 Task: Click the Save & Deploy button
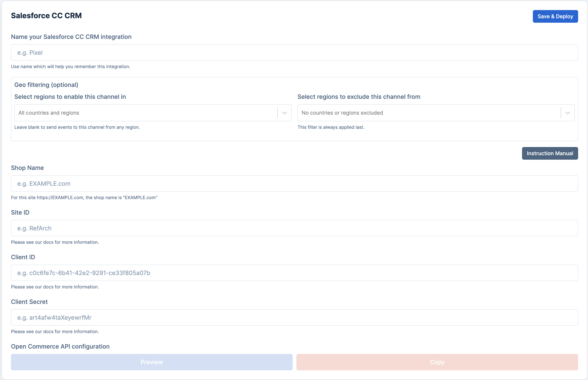tap(555, 16)
